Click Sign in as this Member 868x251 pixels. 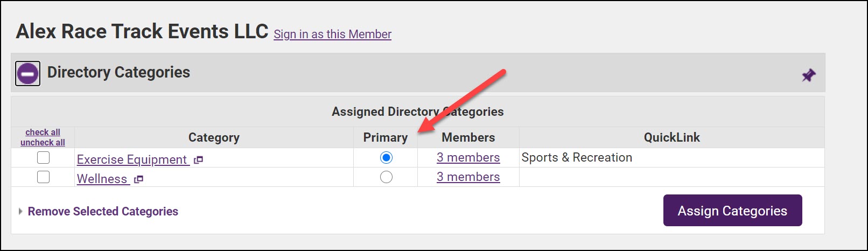(332, 34)
